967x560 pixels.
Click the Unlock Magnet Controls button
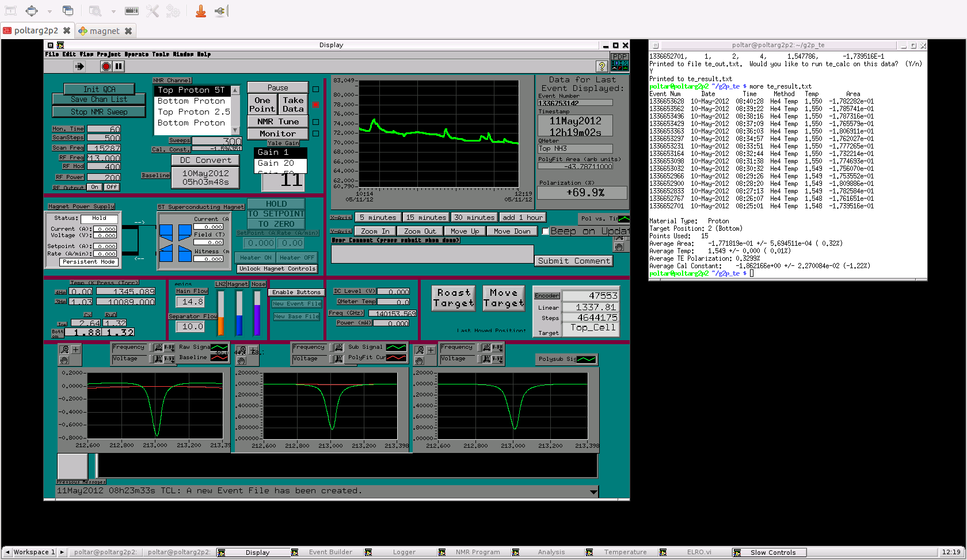277,269
